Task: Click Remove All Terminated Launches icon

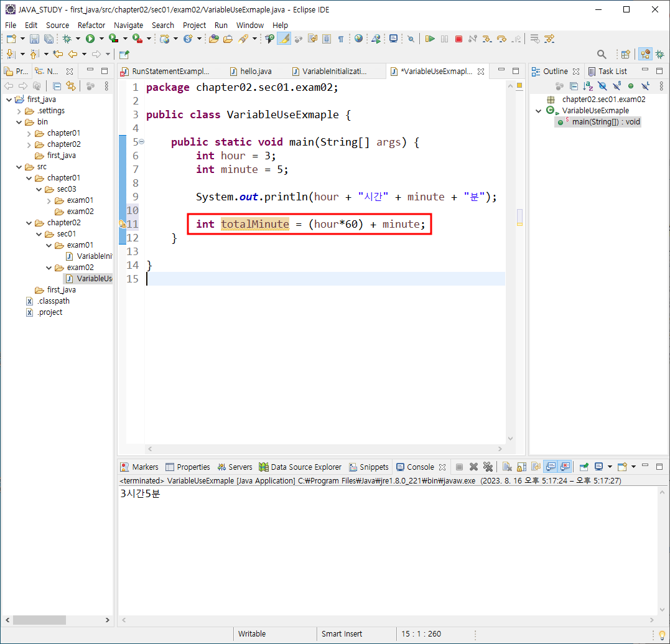Action: (488, 467)
